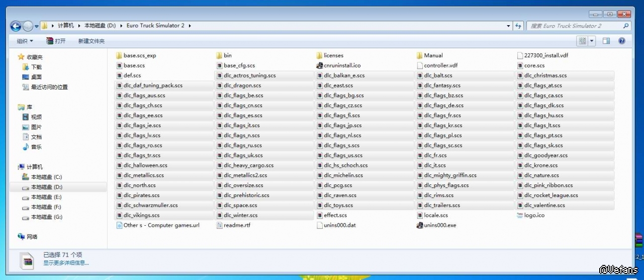Click the change view icon in toolbar

click(582, 41)
